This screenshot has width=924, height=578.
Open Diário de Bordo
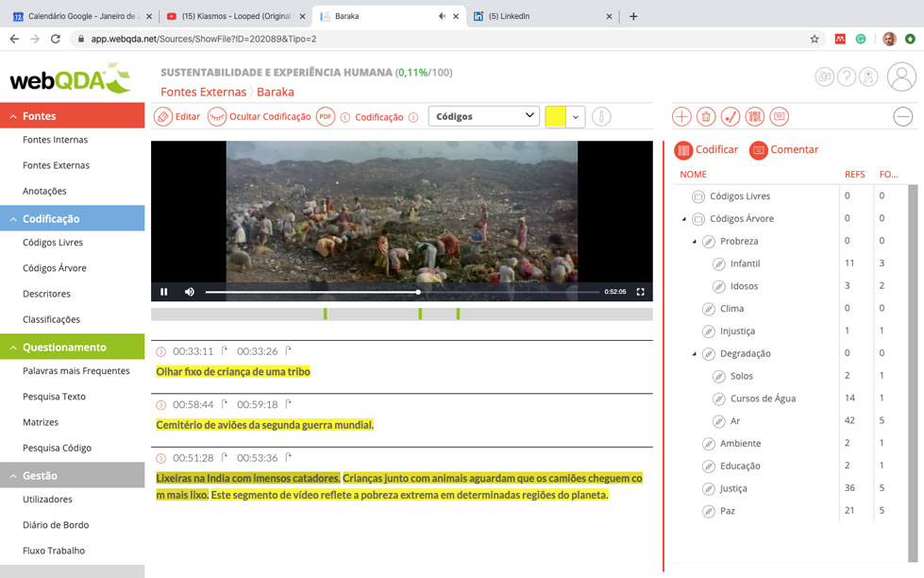tap(56, 525)
